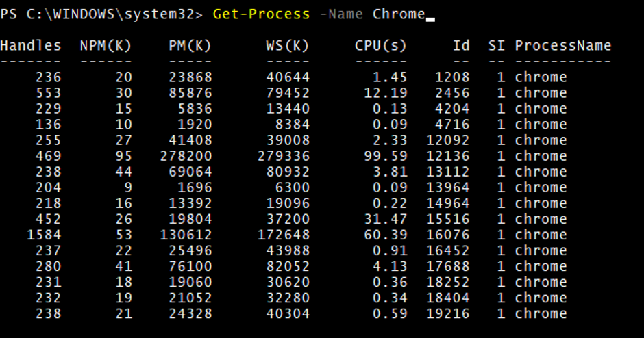Click CPU value 0.59
The image size is (644, 338).
pyautogui.click(x=390, y=314)
